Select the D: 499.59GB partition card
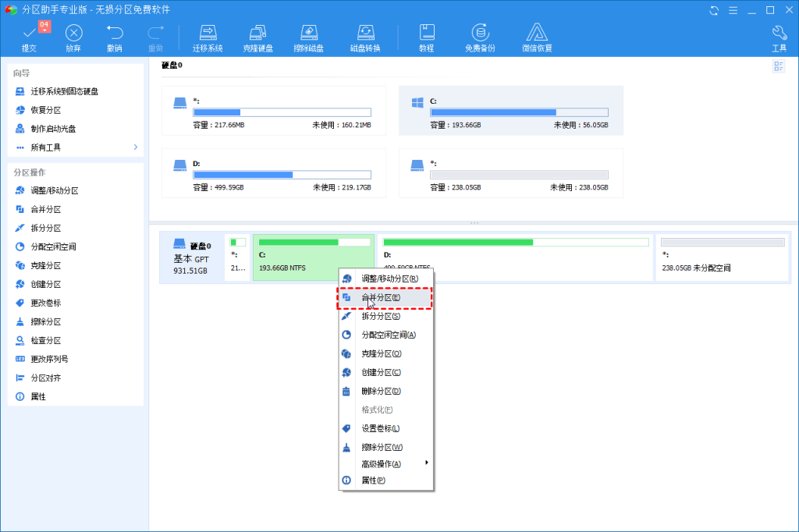 [x=274, y=173]
